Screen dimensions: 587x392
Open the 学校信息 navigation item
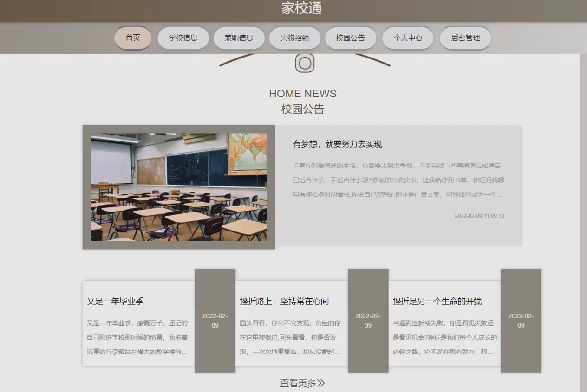(183, 38)
